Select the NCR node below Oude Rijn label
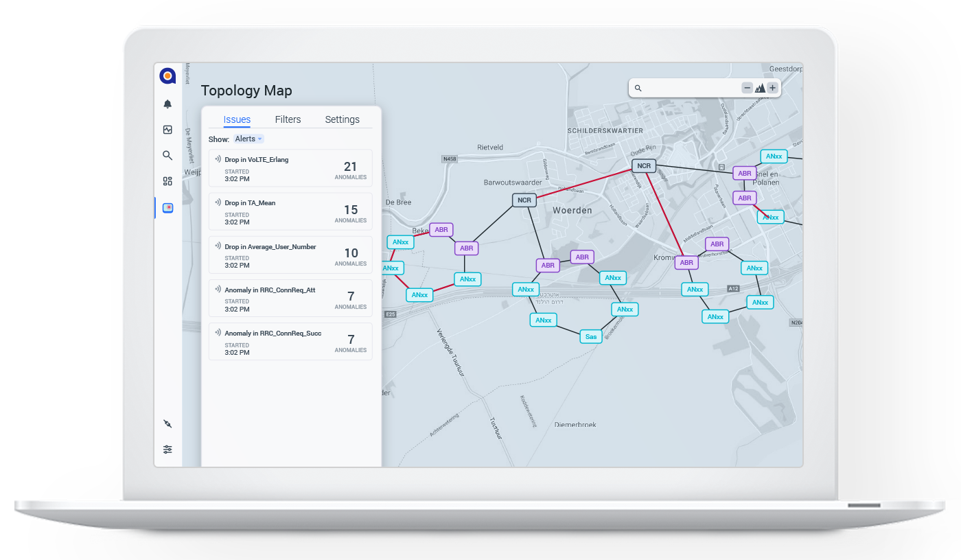The height and width of the screenshot is (560, 961). click(644, 166)
